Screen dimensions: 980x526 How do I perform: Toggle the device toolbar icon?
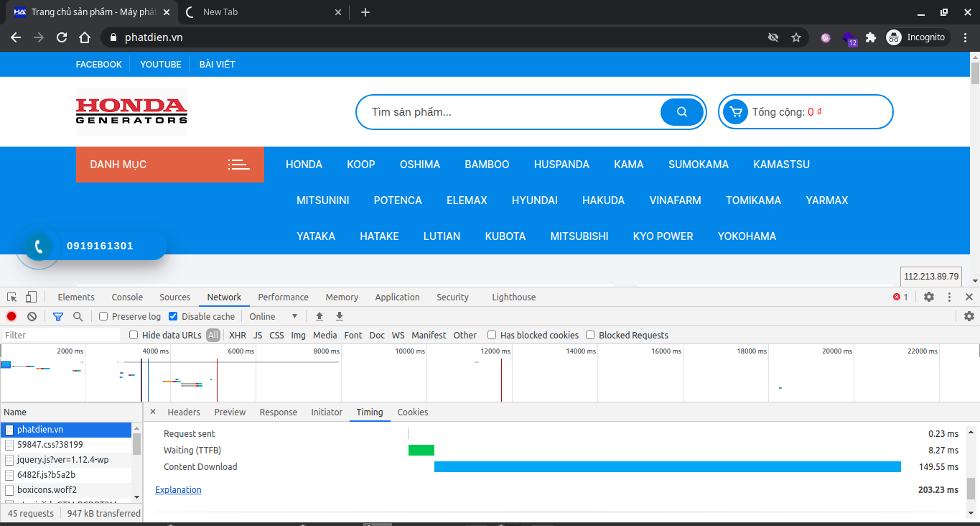pos(31,297)
